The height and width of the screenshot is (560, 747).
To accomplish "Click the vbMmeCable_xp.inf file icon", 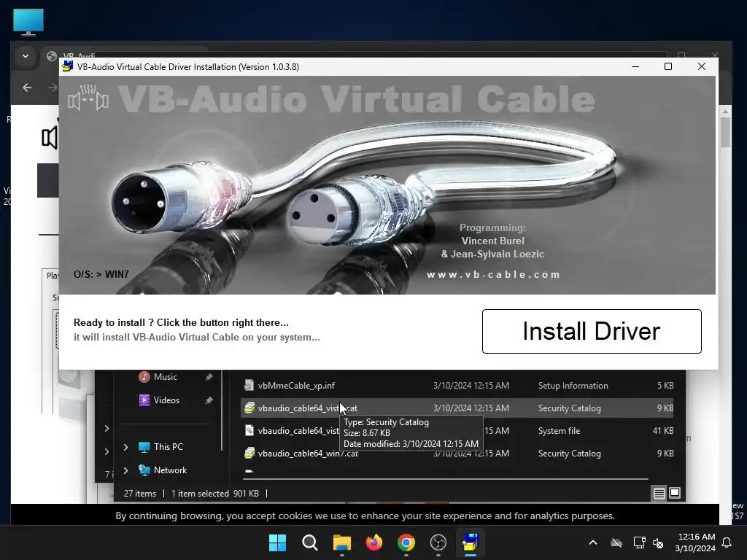I will (249, 385).
